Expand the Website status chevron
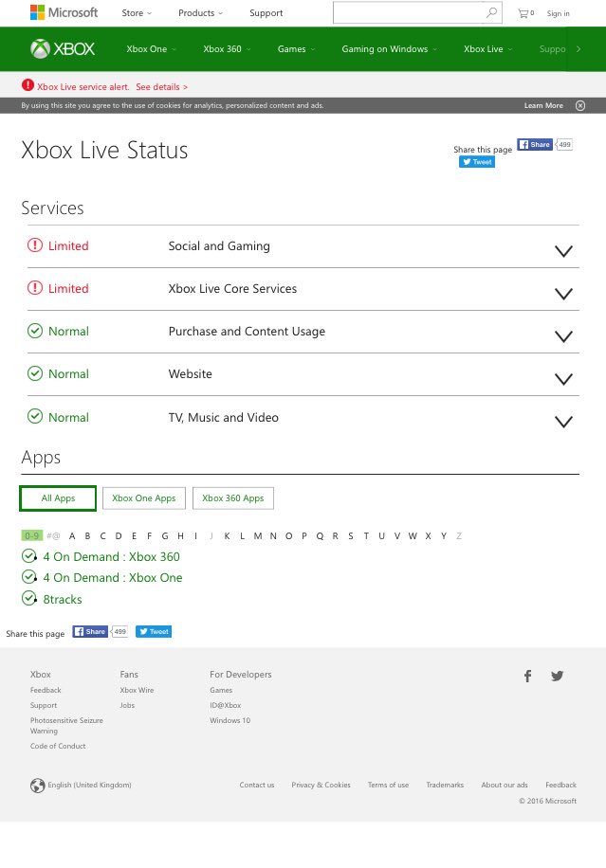 [563, 379]
